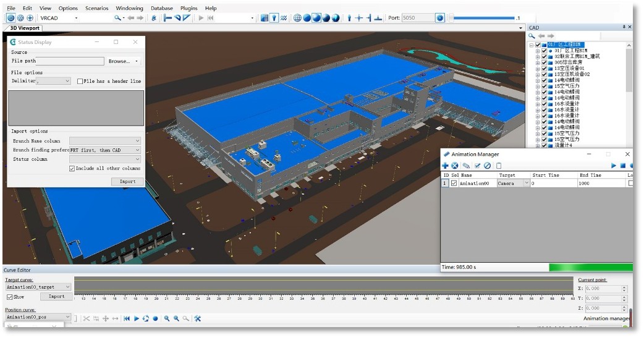Open the Plugins menu
Image resolution: width=644 pixels, height=337 pixels.
tap(189, 8)
